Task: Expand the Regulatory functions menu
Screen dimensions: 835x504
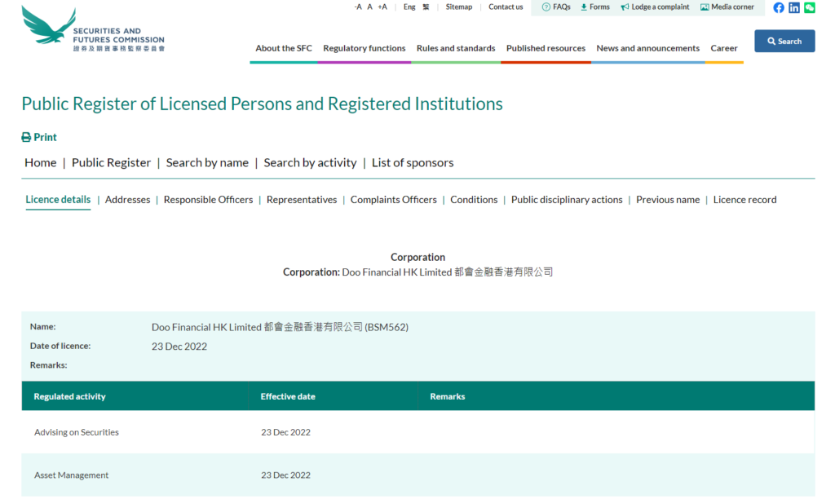Action: click(x=364, y=48)
